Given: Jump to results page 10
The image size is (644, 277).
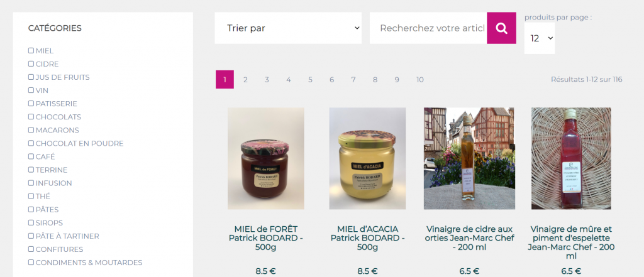Looking at the screenshot, I should pos(419,80).
